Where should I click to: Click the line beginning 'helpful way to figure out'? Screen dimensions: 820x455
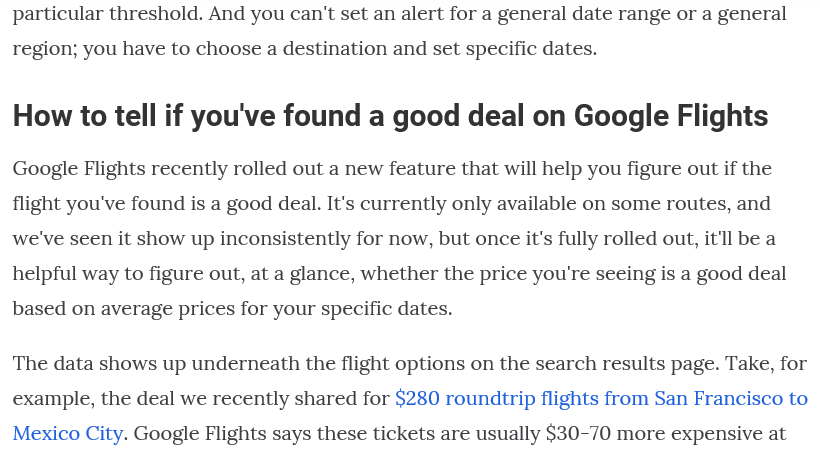point(400,274)
